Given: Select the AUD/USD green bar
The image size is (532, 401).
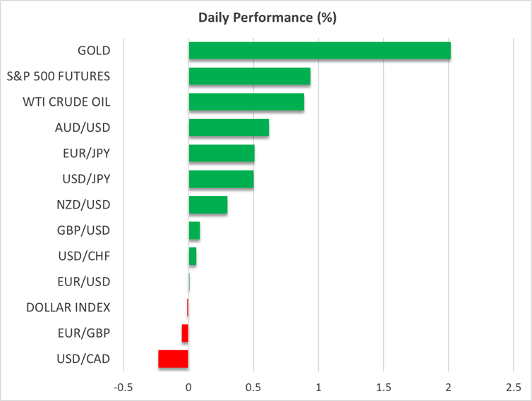Looking at the screenshot, I should [229, 128].
